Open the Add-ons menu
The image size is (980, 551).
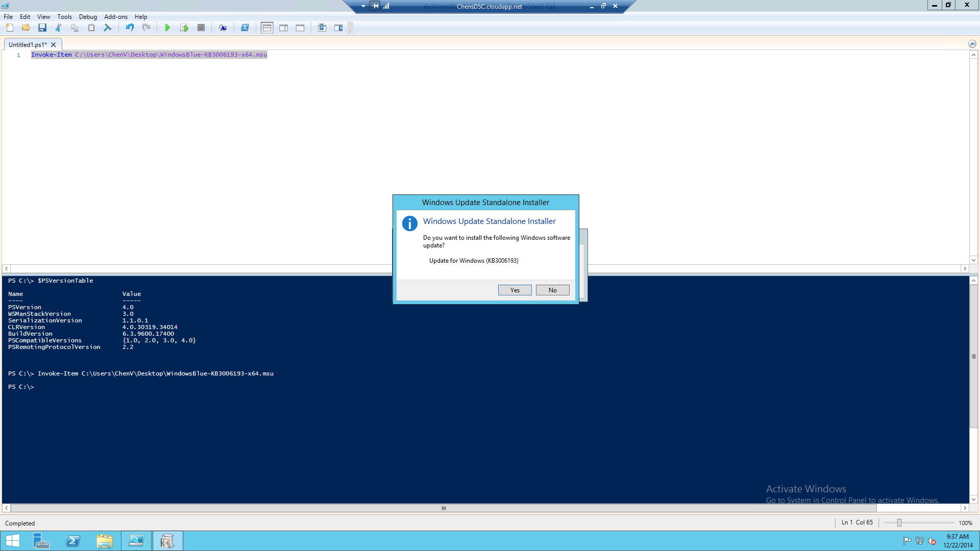tap(116, 16)
